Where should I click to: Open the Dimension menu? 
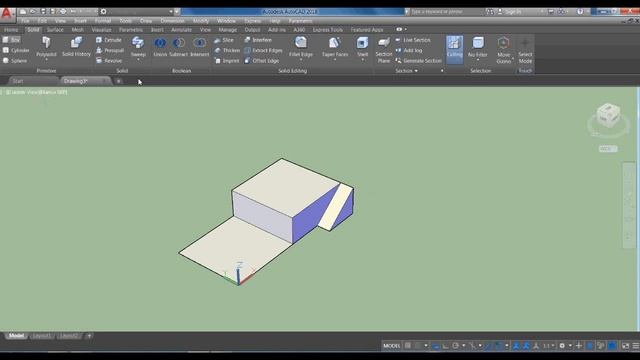pyautogui.click(x=172, y=21)
